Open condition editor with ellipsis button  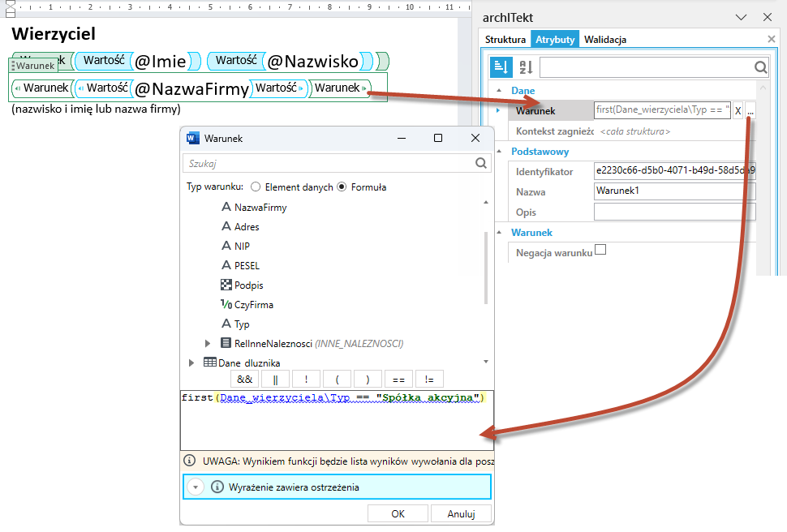click(x=750, y=110)
